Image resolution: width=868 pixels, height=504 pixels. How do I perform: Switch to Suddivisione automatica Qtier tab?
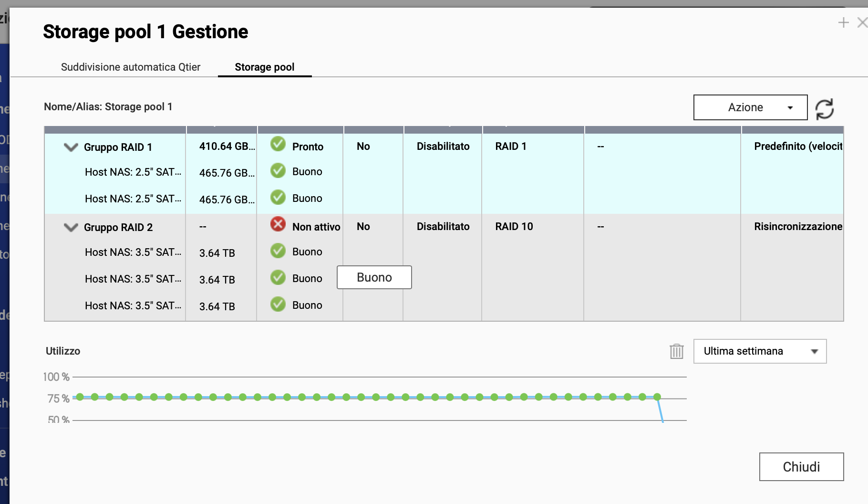[131, 67]
